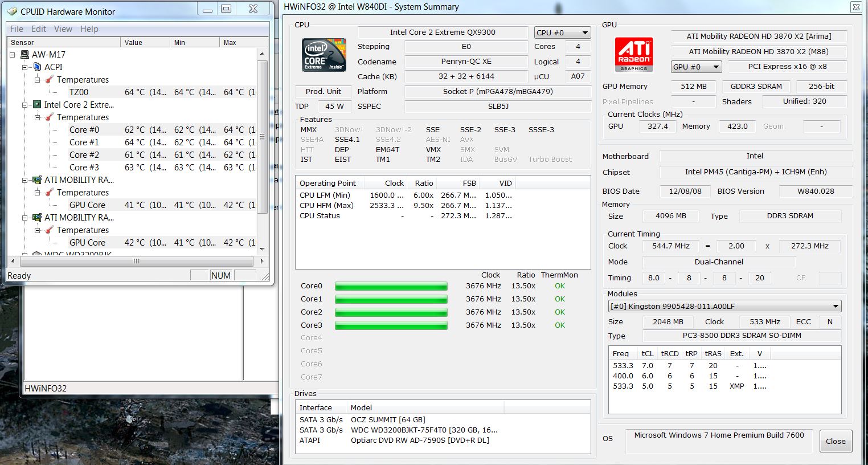Open the GPU #0 selector dropdown

(x=697, y=67)
